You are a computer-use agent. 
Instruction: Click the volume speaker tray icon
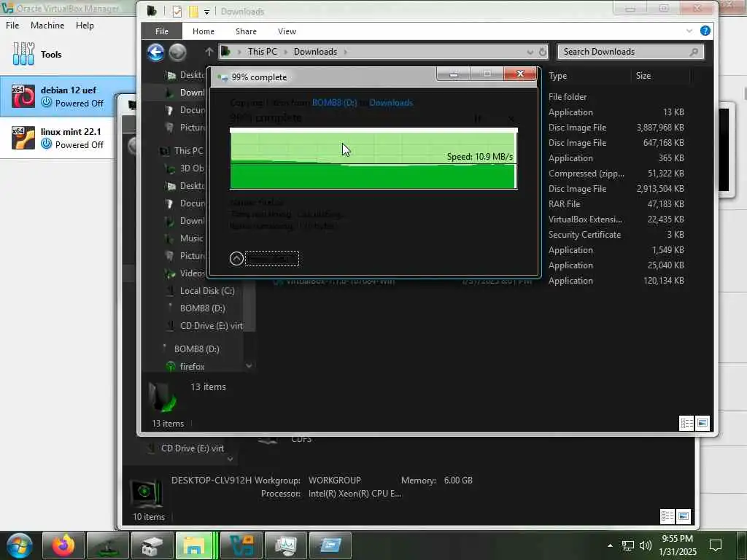pyautogui.click(x=646, y=545)
